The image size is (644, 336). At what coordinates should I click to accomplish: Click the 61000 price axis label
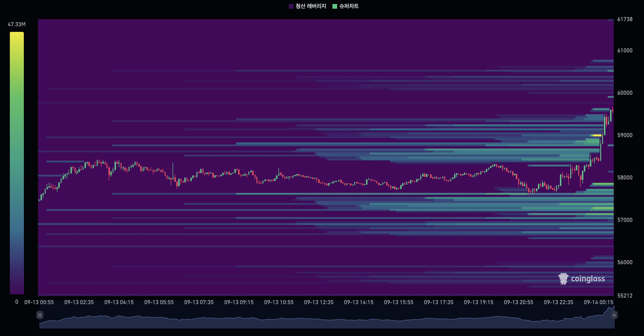625,51
